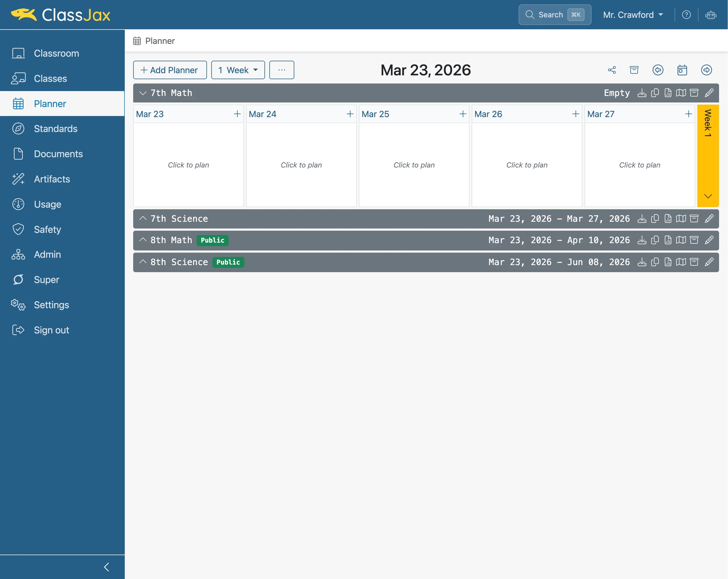Viewport: 728px width, 579px height.
Task: Archive the 8th Math planner
Action: coord(694,240)
